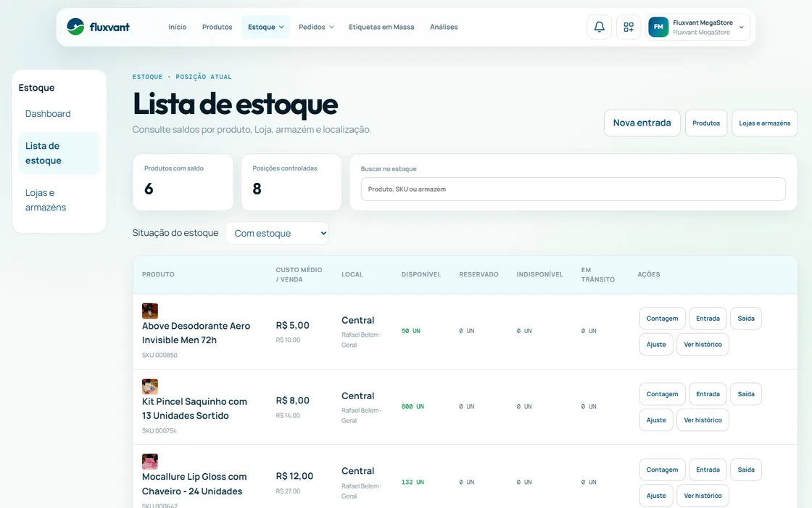View Ver histórico for Mocallure Lip Gloss
The width and height of the screenshot is (812, 508).
pos(703,496)
